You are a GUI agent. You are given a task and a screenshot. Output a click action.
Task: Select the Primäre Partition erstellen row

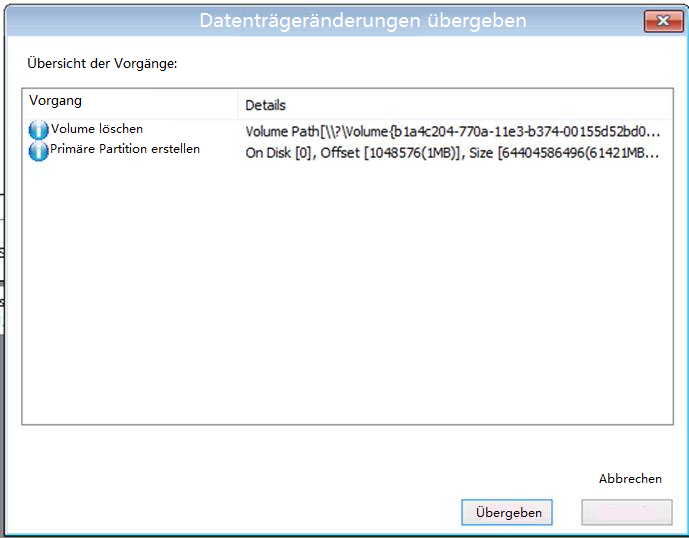[347, 151]
